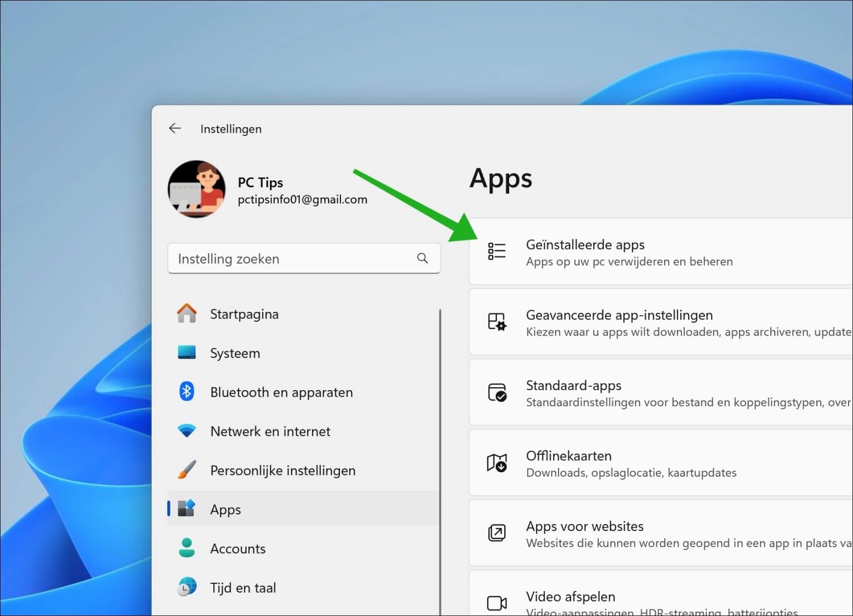The height and width of the screenshot is (616, 853).
Task: Focus the Instelling zoeken search field
Action: [x=304, y=259]
